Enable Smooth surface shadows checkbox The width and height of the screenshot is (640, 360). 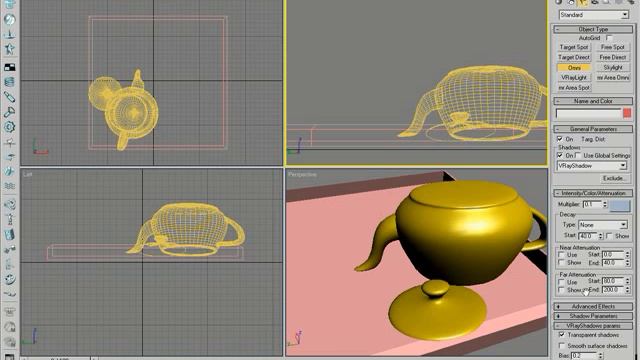click(x=562, y=346)
